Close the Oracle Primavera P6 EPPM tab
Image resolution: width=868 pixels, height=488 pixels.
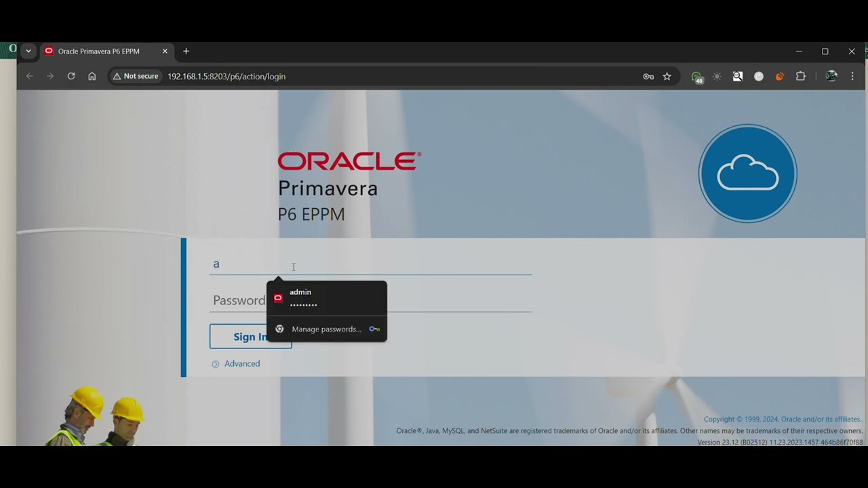[165, 52]
